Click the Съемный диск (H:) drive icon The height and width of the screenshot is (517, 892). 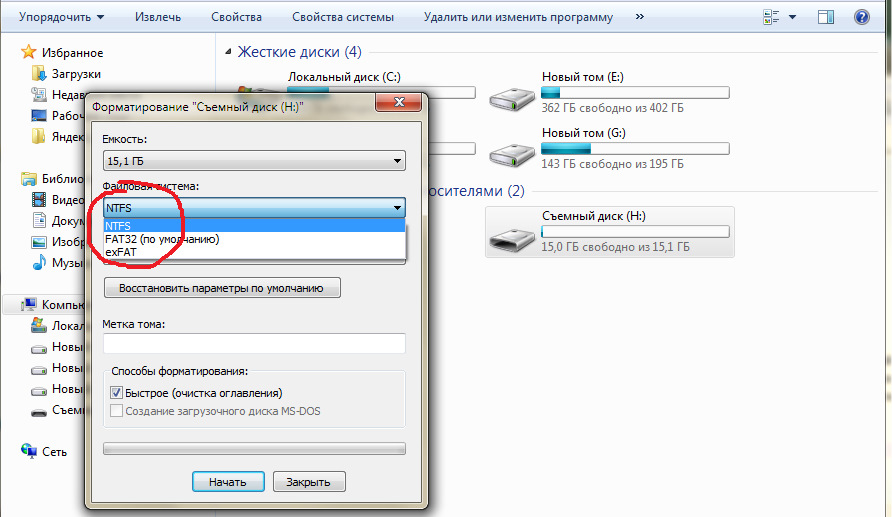512,239
